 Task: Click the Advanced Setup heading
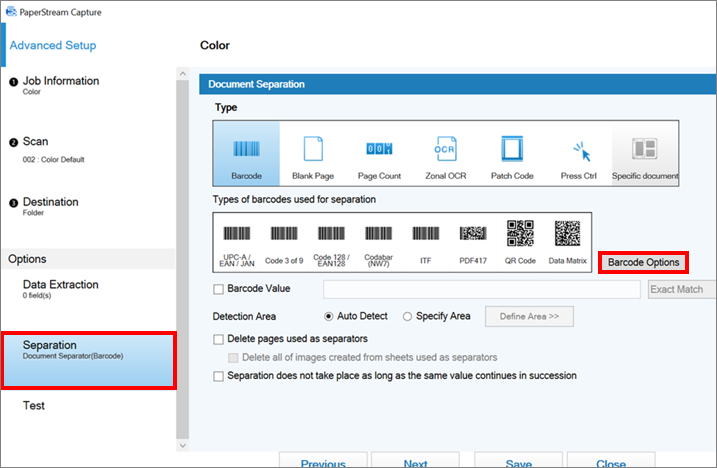coord(53,45)
